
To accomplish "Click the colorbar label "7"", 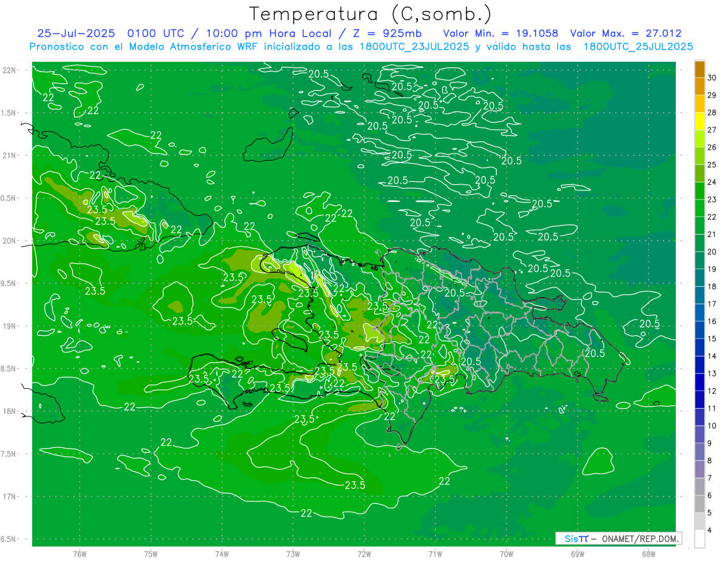I will tap(710, 478).
